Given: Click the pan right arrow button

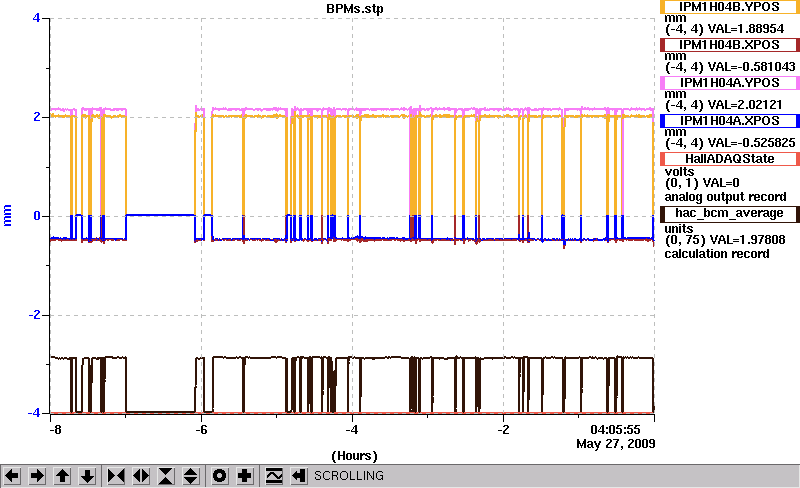Looking at the screenshot, I should pyautogui.click(x=37, y=476).
